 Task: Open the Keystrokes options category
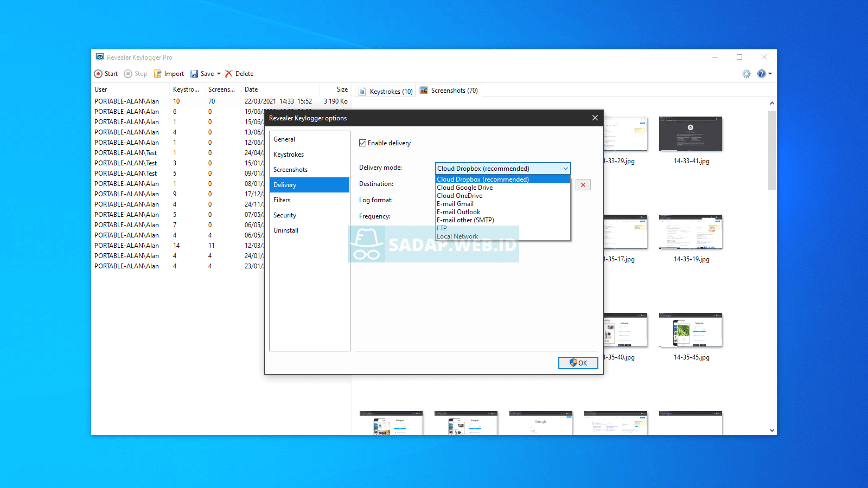tap(310, 155)
